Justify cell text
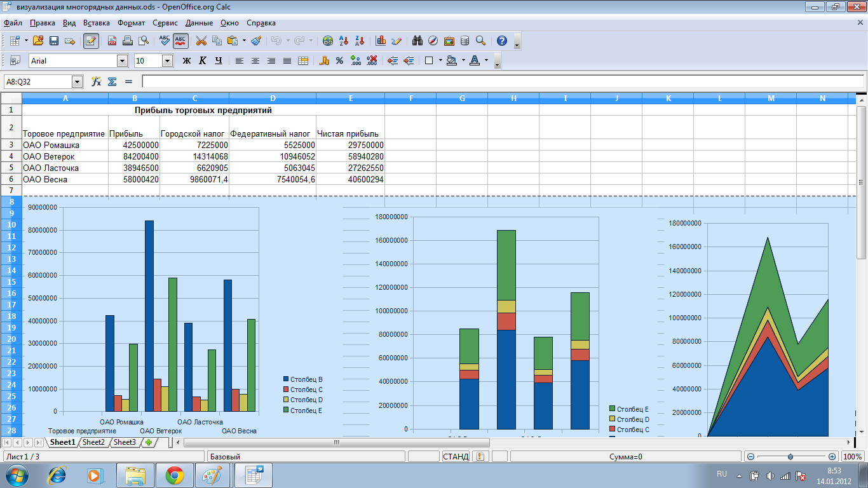 tap(287, 60)
